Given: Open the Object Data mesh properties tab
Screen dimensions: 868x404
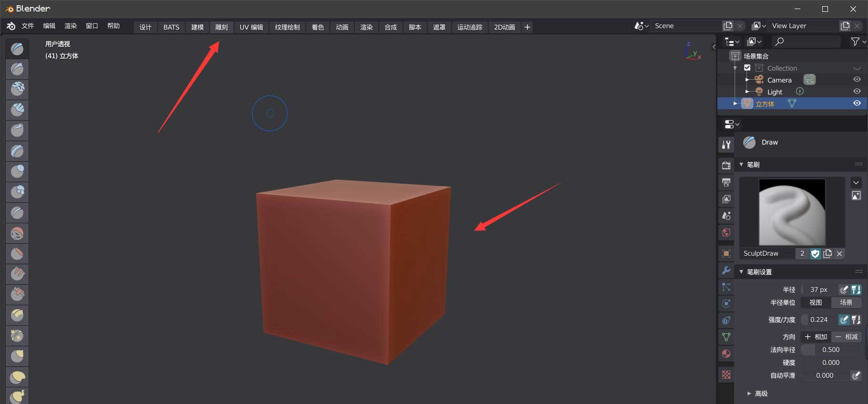Looking at the screenshot, I should click(x=726, y=337).
